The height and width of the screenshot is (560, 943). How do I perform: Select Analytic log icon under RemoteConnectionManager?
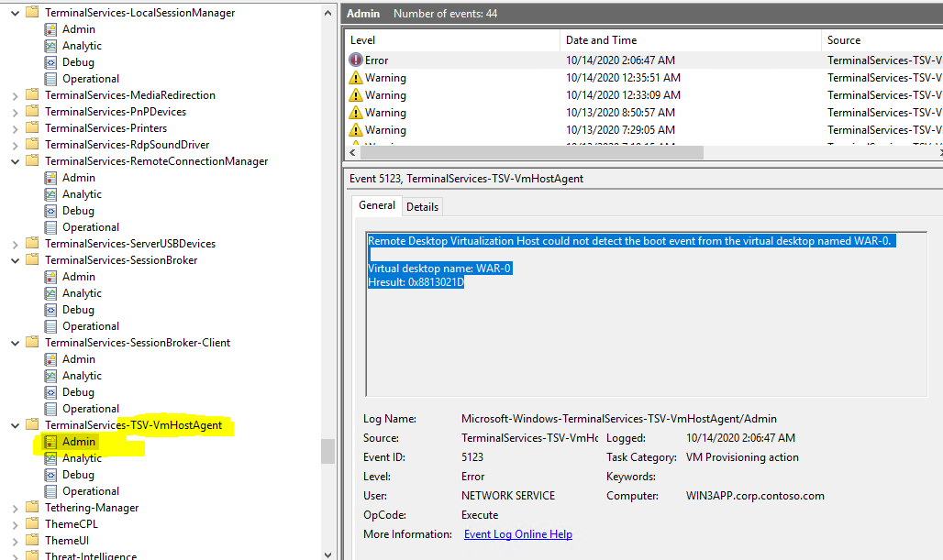[51, 194]
